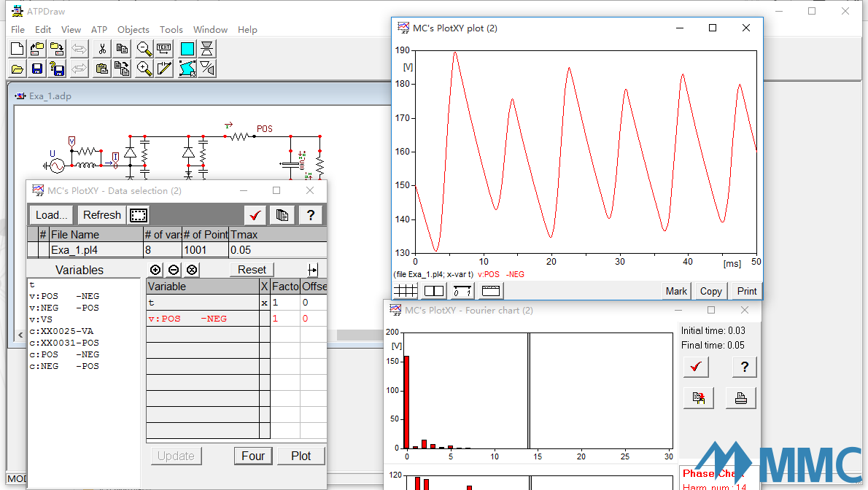Viewport: 868px width, 490px height.
Task: Click the Zoom In magnifier icon
Action: click(x=144, y=69)
